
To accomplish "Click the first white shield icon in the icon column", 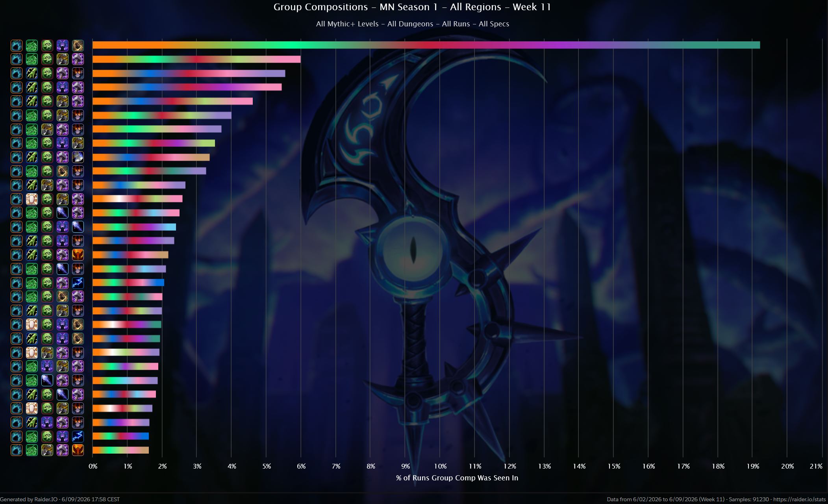I will [x=32, y=199].
